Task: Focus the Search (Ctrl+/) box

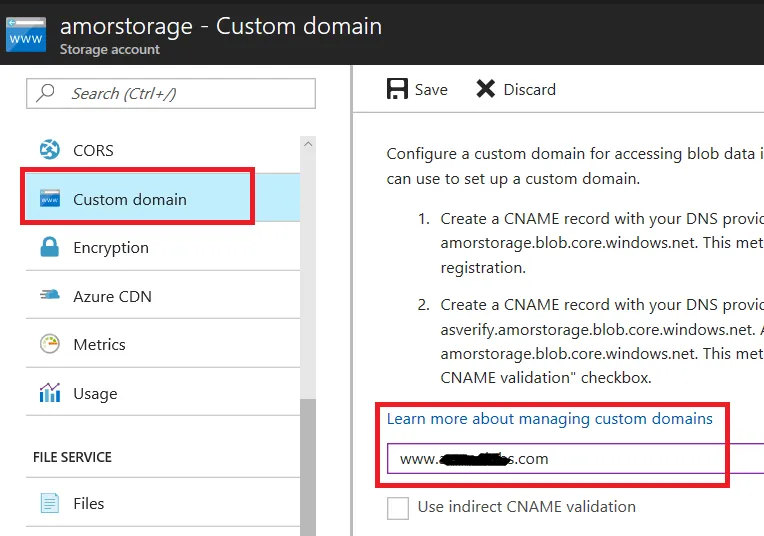Action: pos(171,93)
